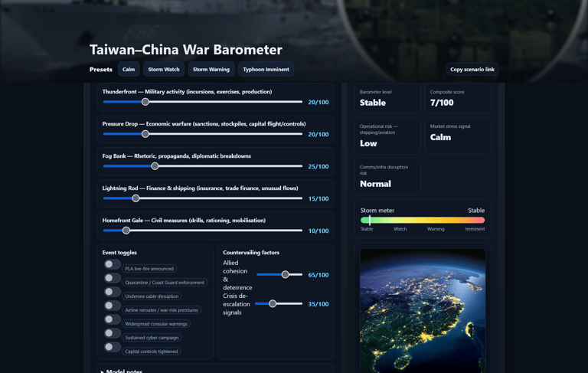
Task: Select the Calm preset
Action: tap(129, 70)
